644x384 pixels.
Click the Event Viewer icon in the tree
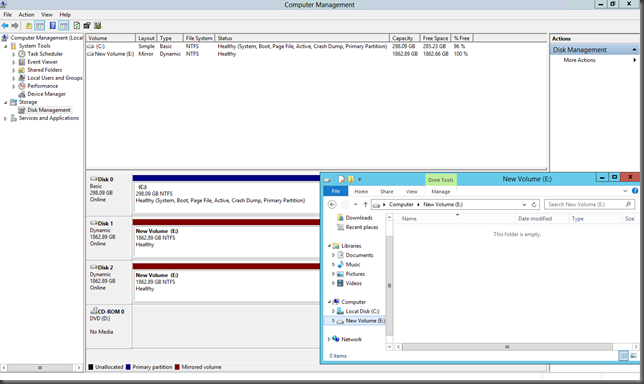(x=22, y=62)
